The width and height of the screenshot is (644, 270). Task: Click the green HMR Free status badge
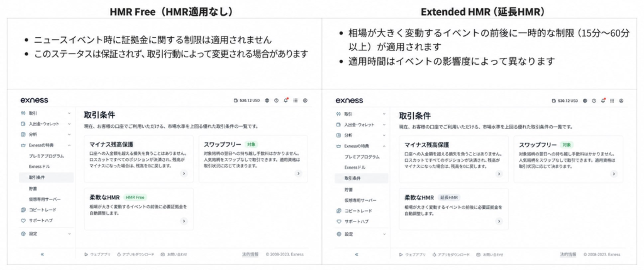tap(135, 197)
